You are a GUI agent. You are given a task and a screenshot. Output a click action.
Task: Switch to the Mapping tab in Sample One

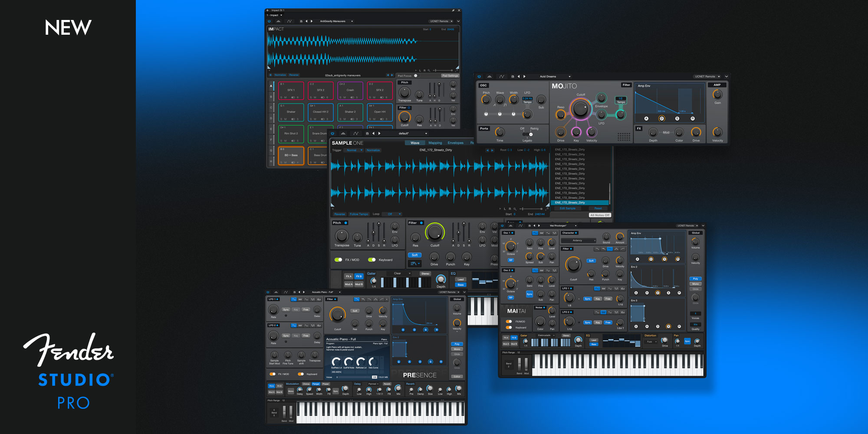(x=435, y=143)
